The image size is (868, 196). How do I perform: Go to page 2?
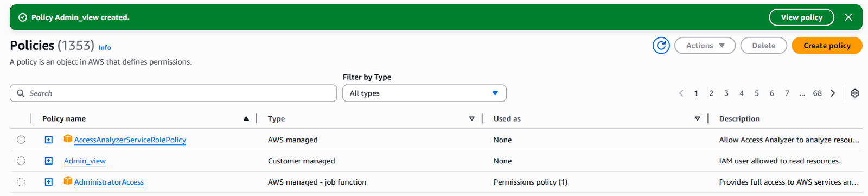click(711, 93)
